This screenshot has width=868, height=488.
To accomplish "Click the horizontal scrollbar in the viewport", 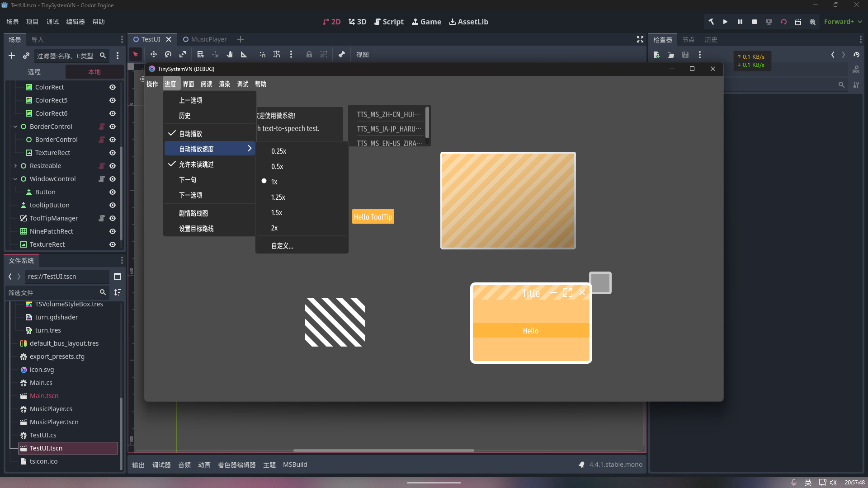I will point(383,450).
